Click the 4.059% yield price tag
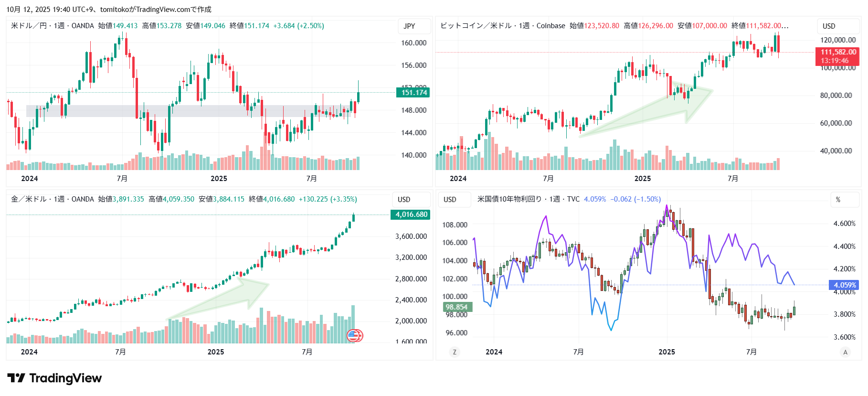868x396 pixels. (x=844, y=285)
